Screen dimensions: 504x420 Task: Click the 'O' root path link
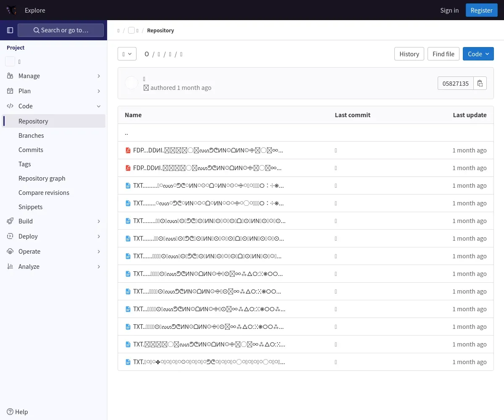point(147,54)
